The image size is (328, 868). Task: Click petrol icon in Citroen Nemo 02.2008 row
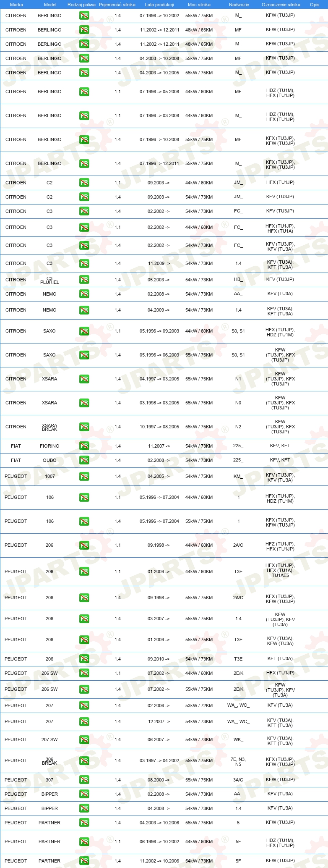(x=84, y=294)
